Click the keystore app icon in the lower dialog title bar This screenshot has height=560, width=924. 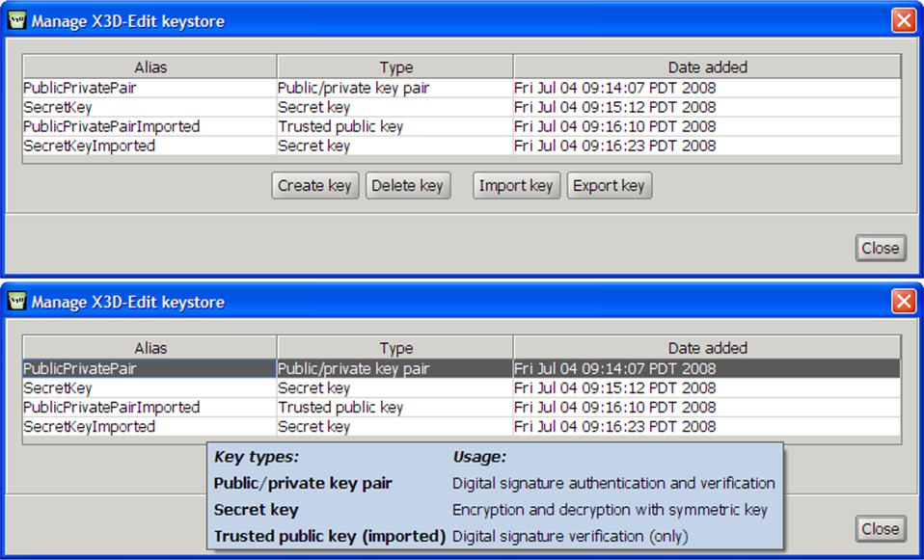tap(16, 302)
